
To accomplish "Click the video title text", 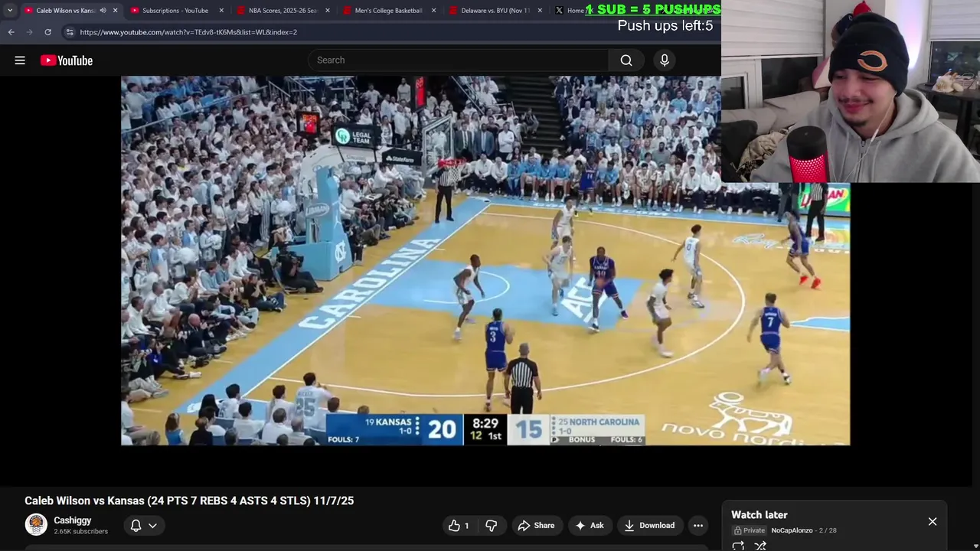I will pyautogui.click(x=189, y=500).
